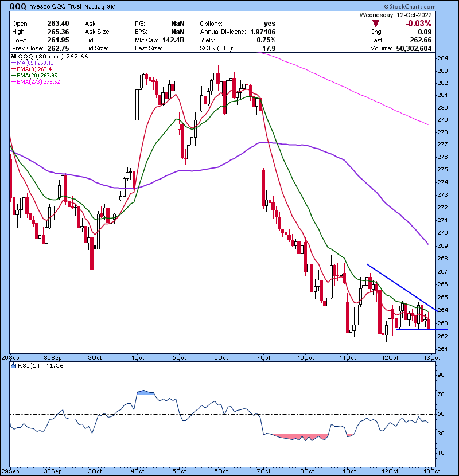
Task: Click the StockCharts.com copyright text
Action: pyautogui.click(x=410, y=6)
